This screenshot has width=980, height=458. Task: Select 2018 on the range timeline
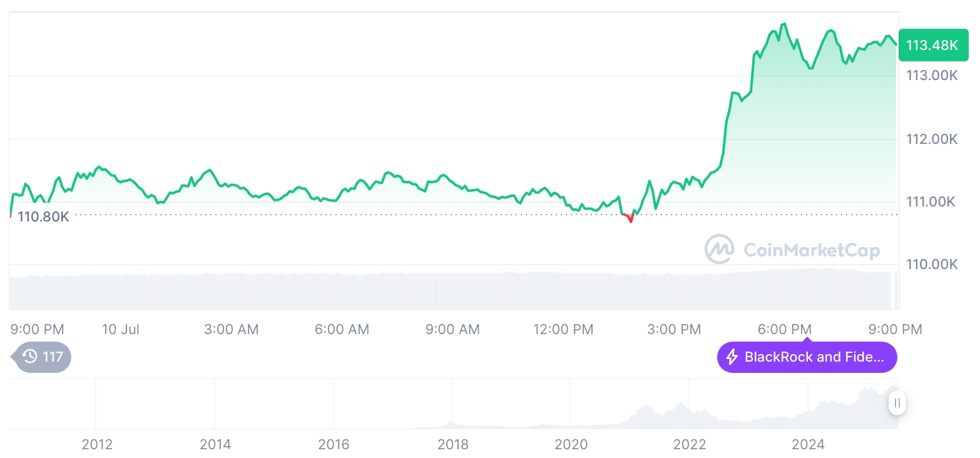pyautogui.click(x=452, y=445)
